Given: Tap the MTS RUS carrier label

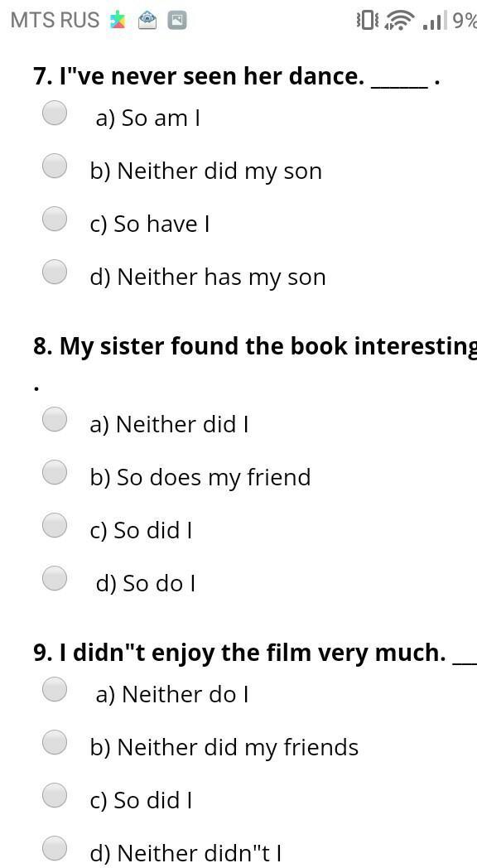Looking at the screenshot, I should pos(55,21).
